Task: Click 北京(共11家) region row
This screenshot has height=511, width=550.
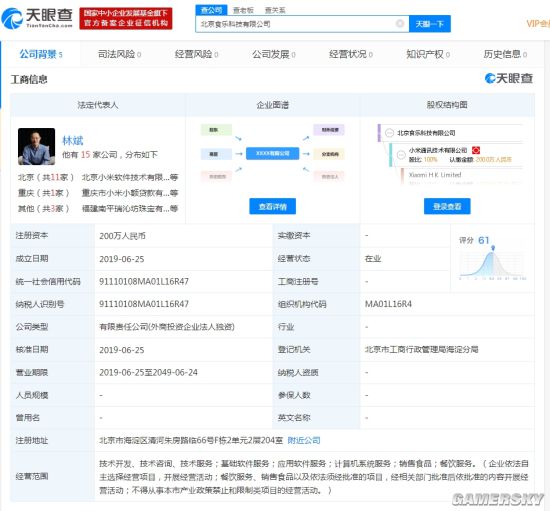Action: 46,177
